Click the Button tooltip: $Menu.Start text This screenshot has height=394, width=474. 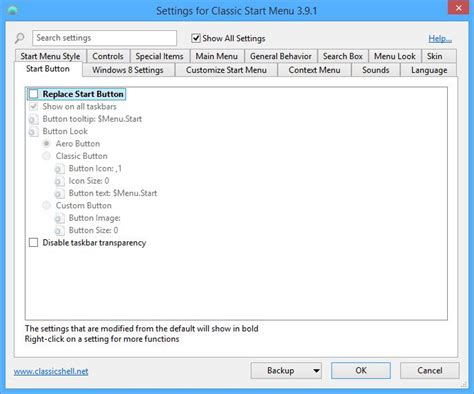tap(92, 119)
